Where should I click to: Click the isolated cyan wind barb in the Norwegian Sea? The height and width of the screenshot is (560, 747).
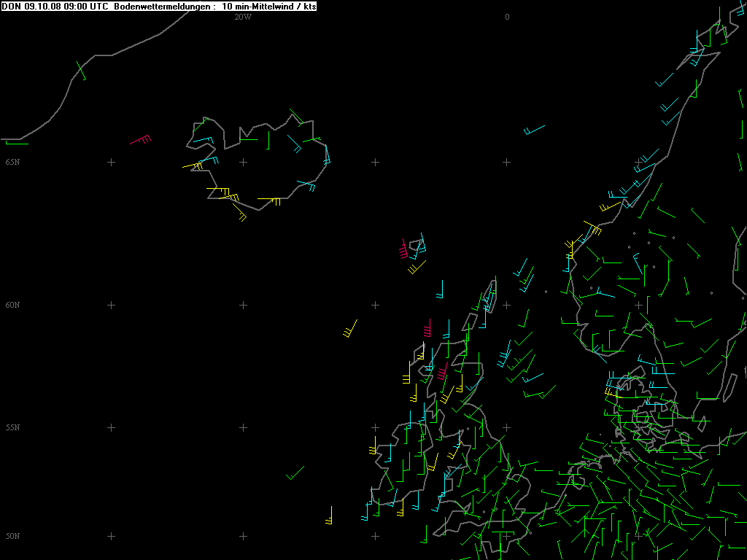(535, 131)
